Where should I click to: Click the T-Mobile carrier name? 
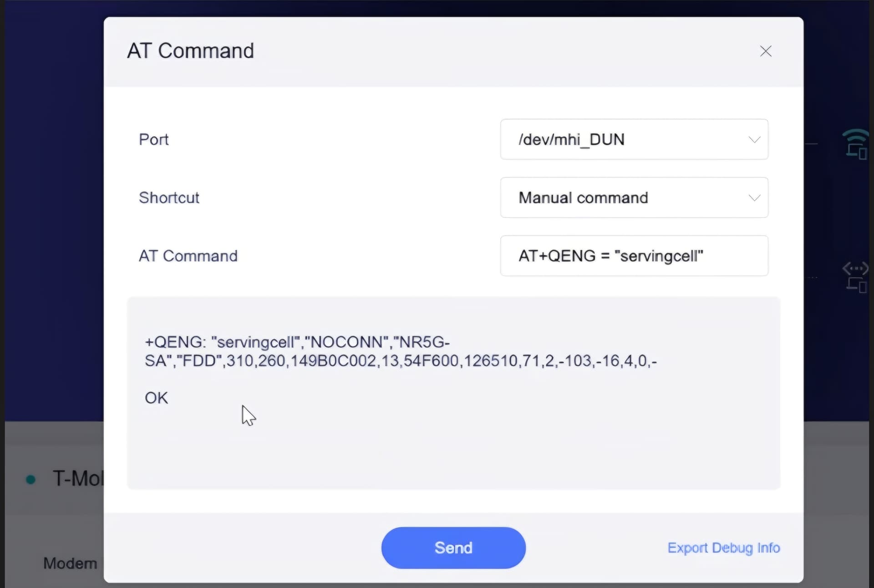point(78,479)
